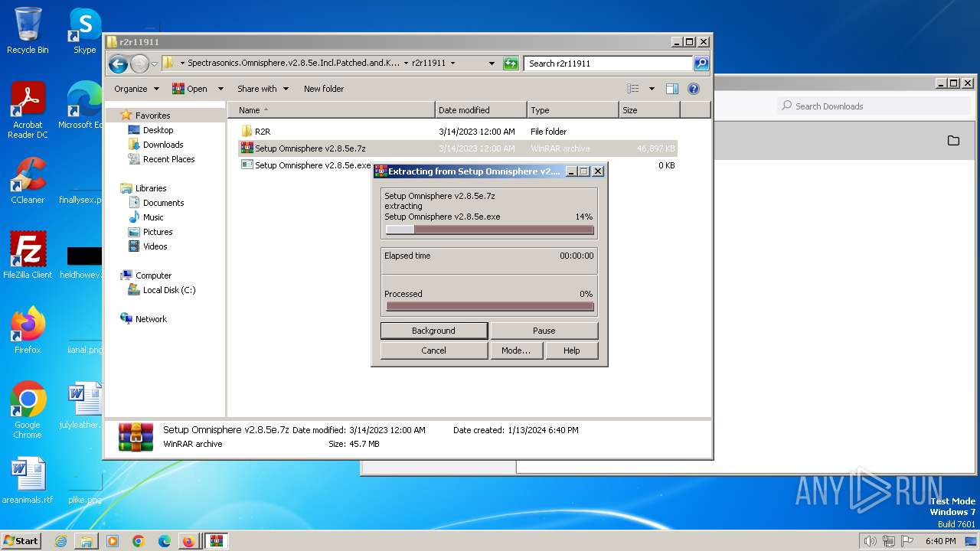This screenshot has height=551, width=980.
Task: Click Network in navigation pane
Action: (x=151, y=319)
